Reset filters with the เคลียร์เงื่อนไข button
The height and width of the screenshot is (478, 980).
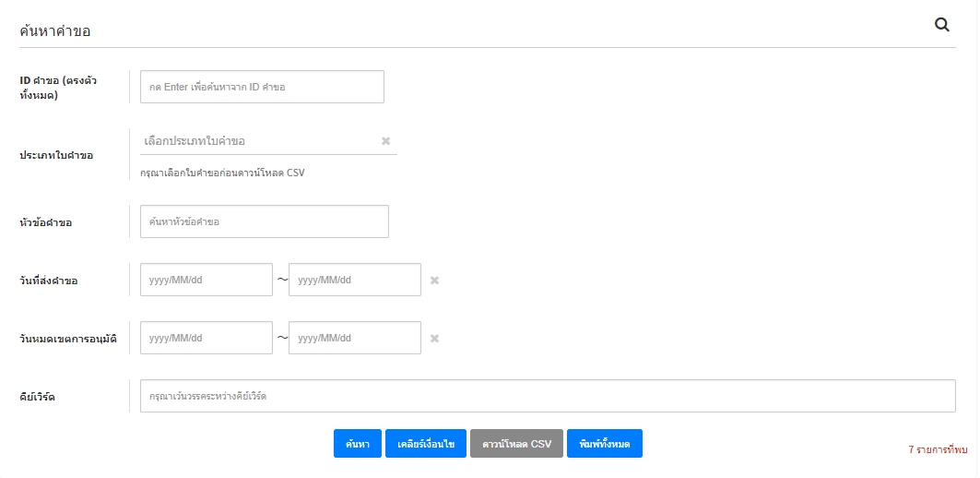426,444
